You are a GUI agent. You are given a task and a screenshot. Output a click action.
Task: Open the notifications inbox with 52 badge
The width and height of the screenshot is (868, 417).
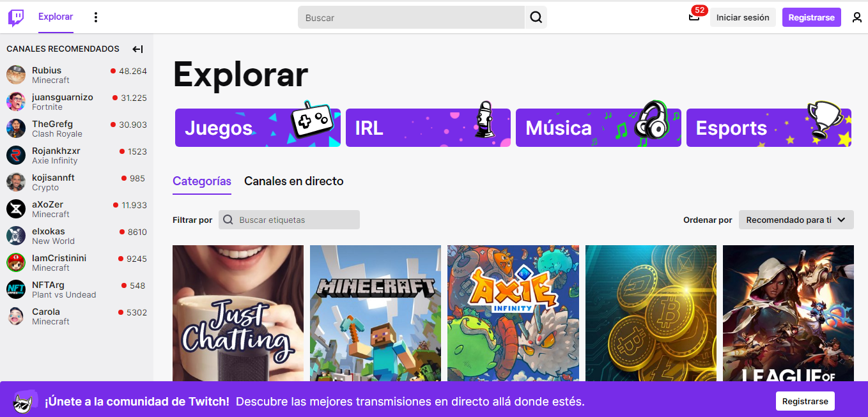point(694,17)
